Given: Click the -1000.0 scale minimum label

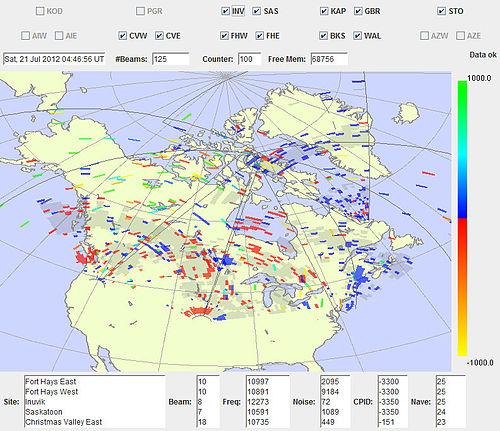Looking at the screenshot, I should coord(480,363).
